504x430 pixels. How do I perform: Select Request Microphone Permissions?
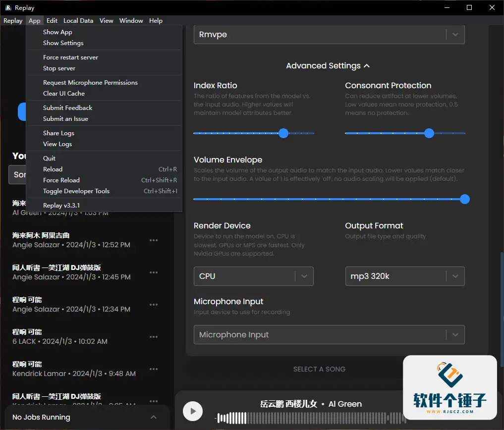pos(105,83)
